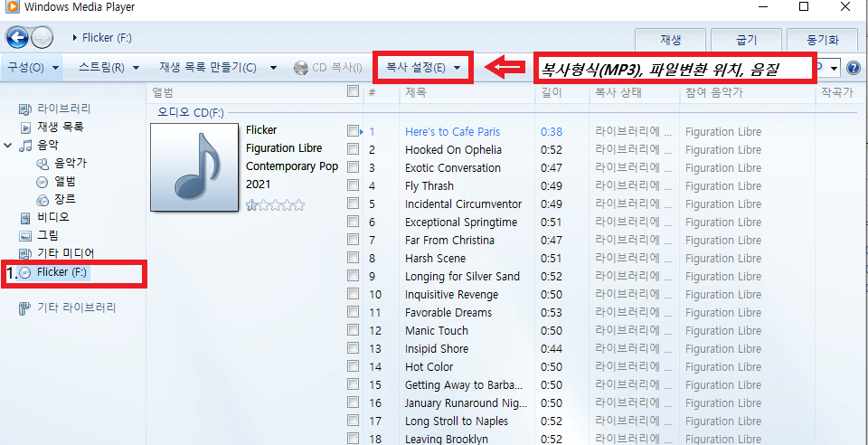Switch to the 재생 tab
Screen dimensions: 868x445
670,41
